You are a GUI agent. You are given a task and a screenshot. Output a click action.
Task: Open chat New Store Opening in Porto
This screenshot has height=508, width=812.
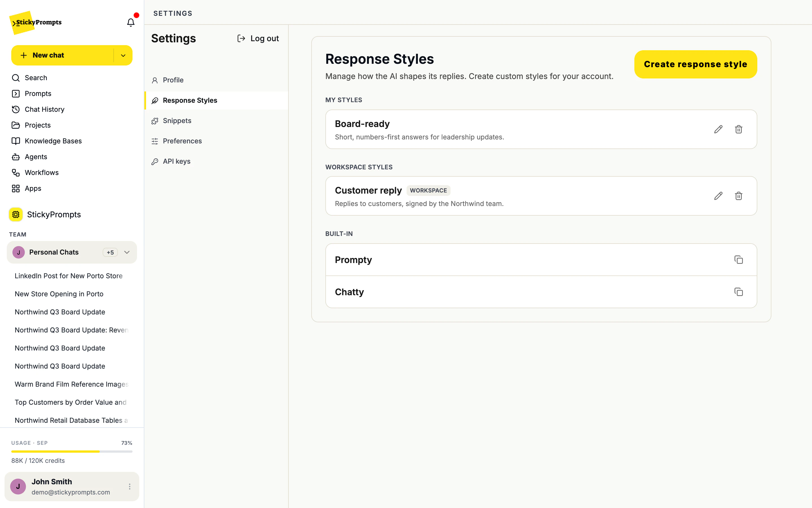click(59, 294)
